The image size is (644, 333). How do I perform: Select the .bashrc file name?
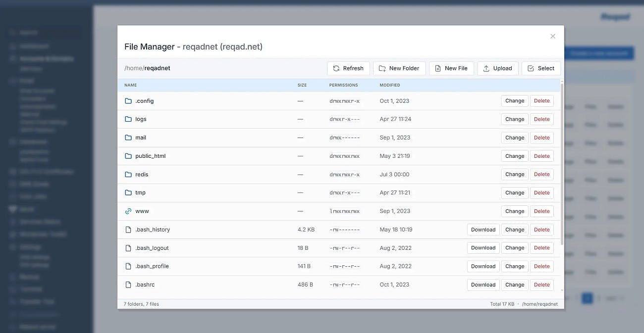pyautogui.click(x=145, y=285)
